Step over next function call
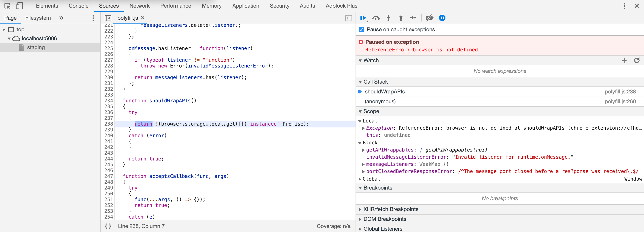Viewport: 644px width, 232px height. pyautogui.click(x=376, y=18)
